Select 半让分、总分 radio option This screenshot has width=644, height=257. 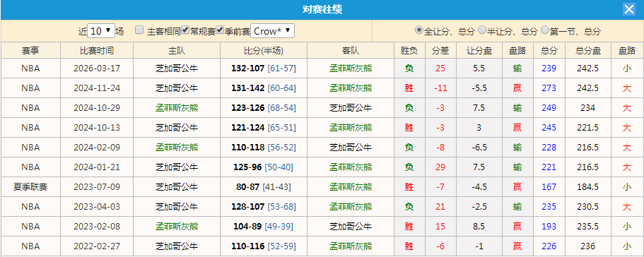pos(482,30)
